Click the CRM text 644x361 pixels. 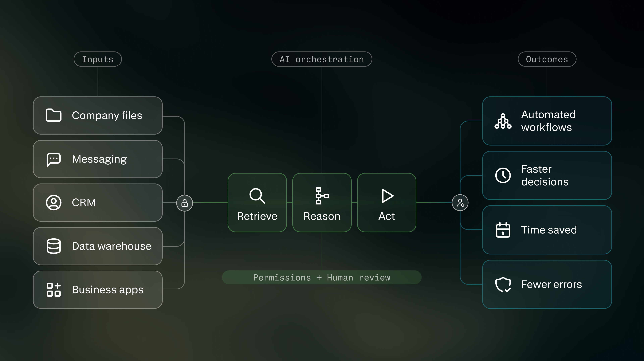click(x=84, y=202)
